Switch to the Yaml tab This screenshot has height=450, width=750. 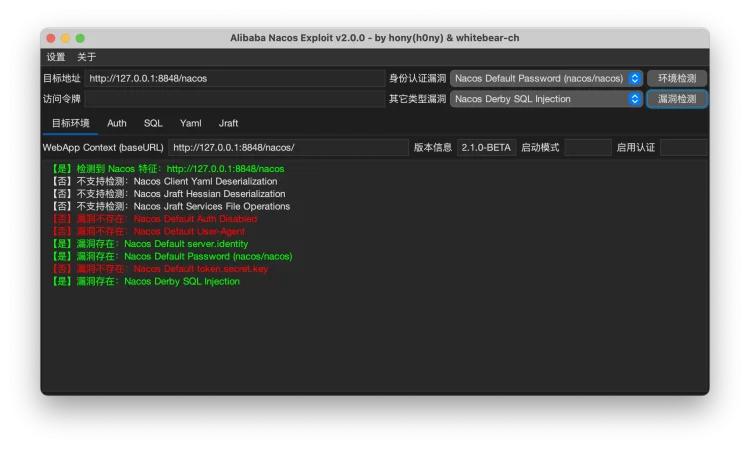click(190, 123)
